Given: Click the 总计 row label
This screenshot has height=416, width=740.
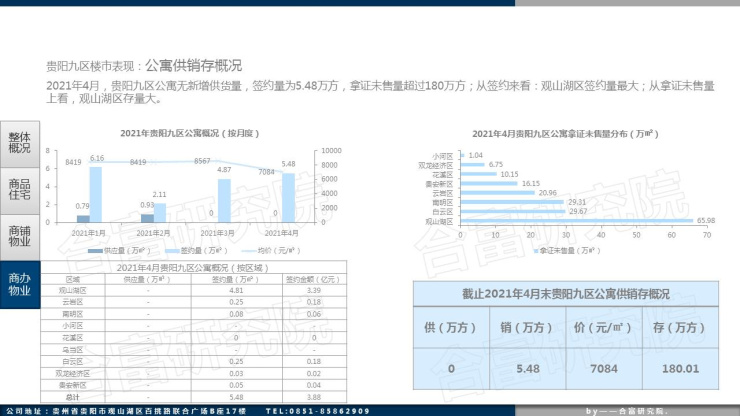Looking at the screenshot, I should pyautogui.click(x=73, y=397).
